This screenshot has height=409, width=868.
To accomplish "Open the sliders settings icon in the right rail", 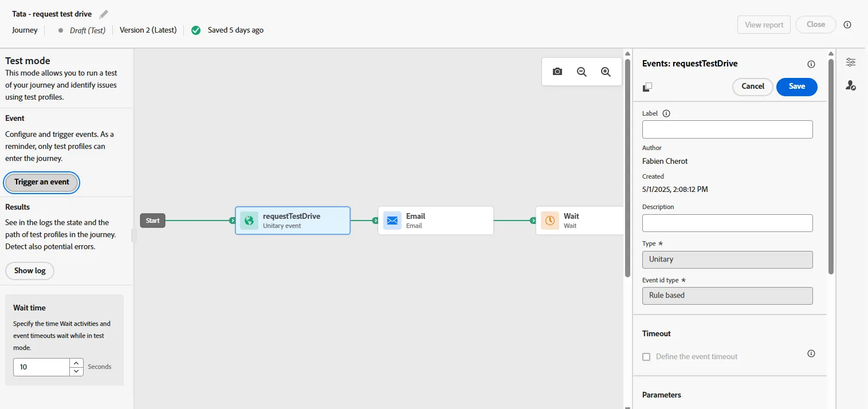I will pos(851,62).
